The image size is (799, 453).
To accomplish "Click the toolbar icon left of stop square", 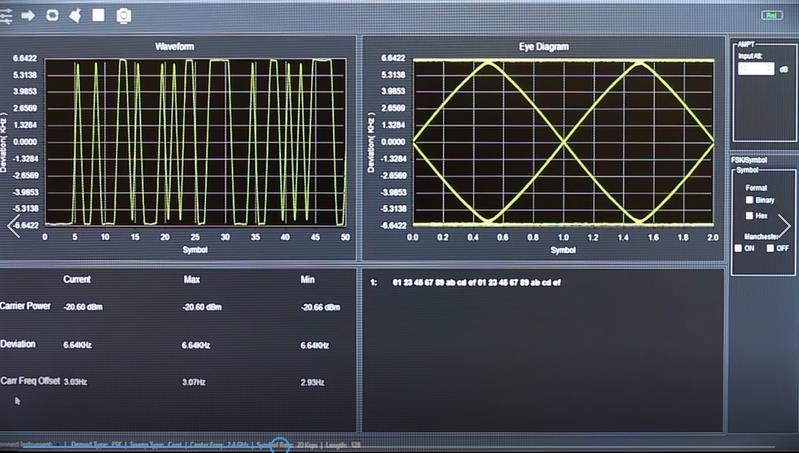I will coord(75,15).
